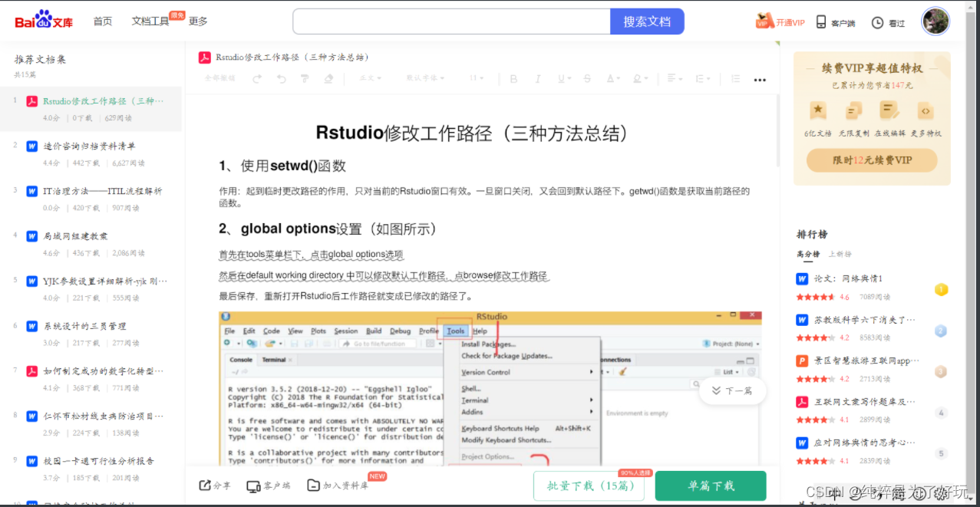Viewport: 980px width, 507px height.
Task: Click 全部编辑 in editor toolbar
Action: 220,78
